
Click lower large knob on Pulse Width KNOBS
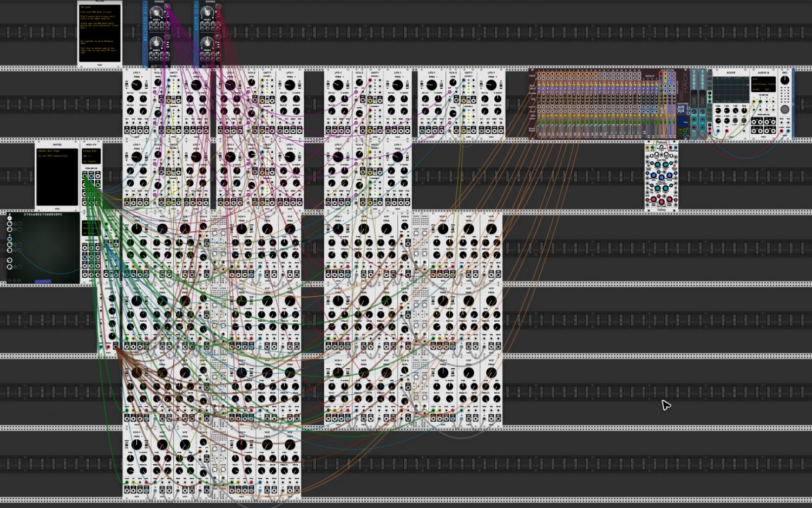(x=207, y=43)
